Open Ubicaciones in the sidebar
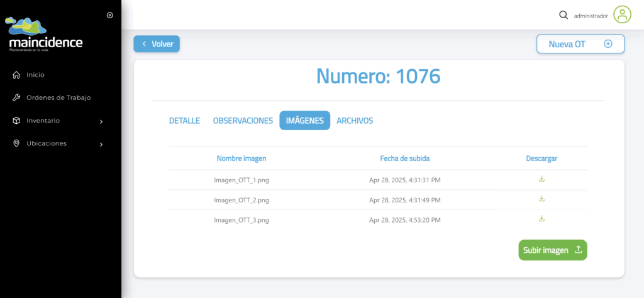The width and height of the screenshot is (644, 298). click(x=46, y=143)
